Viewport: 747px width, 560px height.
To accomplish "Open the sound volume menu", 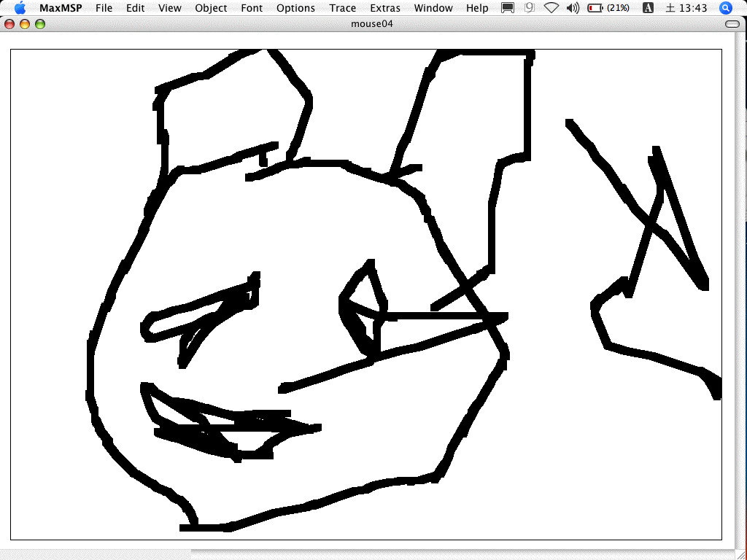I will (573, 8).
